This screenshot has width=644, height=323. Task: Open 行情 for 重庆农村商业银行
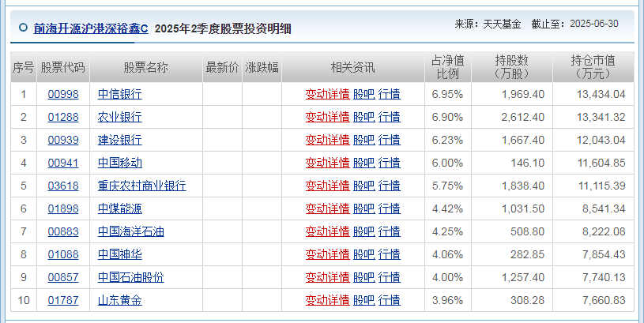tap(390, 186)
